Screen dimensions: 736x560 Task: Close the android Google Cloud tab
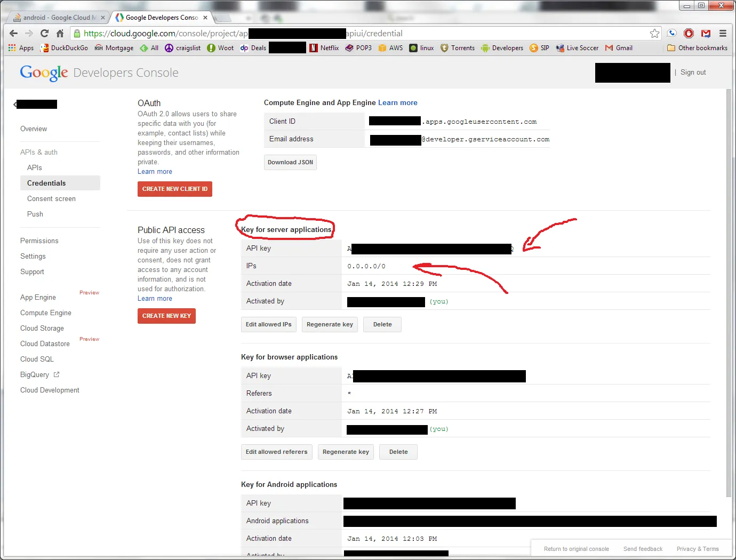click(103, 18)
